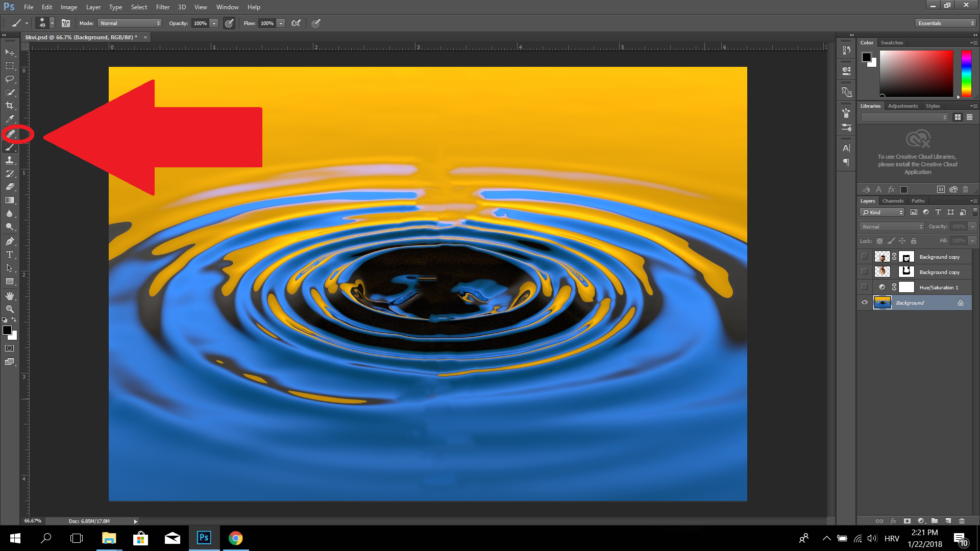Viewport: 980px width, 551px height.
Task: Open the Filter menu
Action: [162, 7]
